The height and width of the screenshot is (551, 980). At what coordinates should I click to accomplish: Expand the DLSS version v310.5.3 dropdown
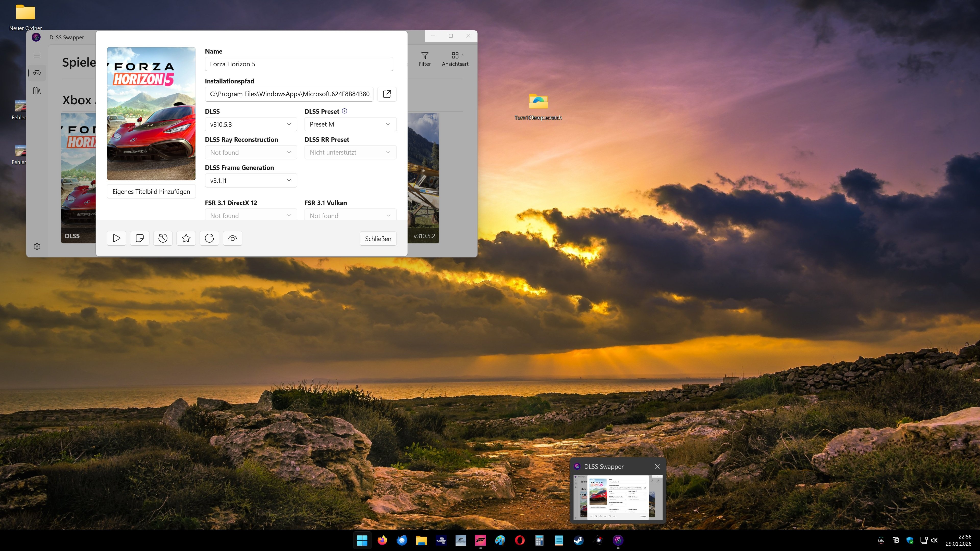click(251, 124)
